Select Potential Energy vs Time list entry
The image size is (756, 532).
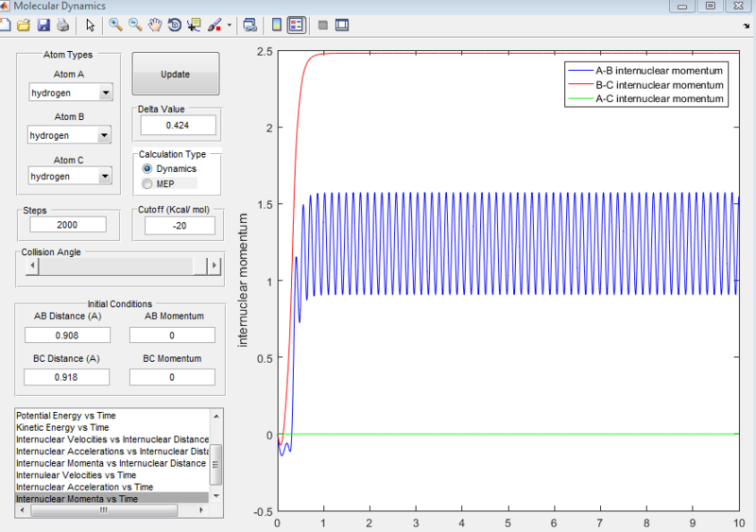coord(65,416)
